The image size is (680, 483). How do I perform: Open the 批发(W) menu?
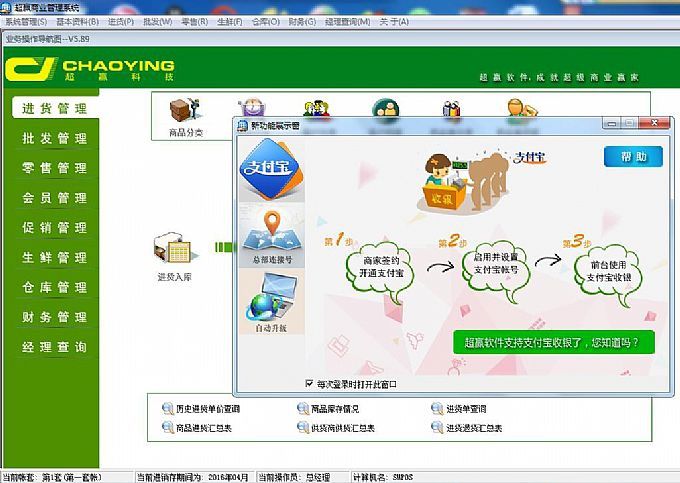(158, 22)
